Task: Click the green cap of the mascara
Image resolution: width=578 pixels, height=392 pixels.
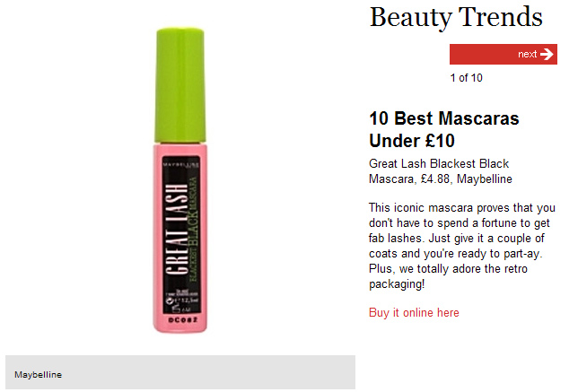Action: pyautogui.click(x=180, y=85)
